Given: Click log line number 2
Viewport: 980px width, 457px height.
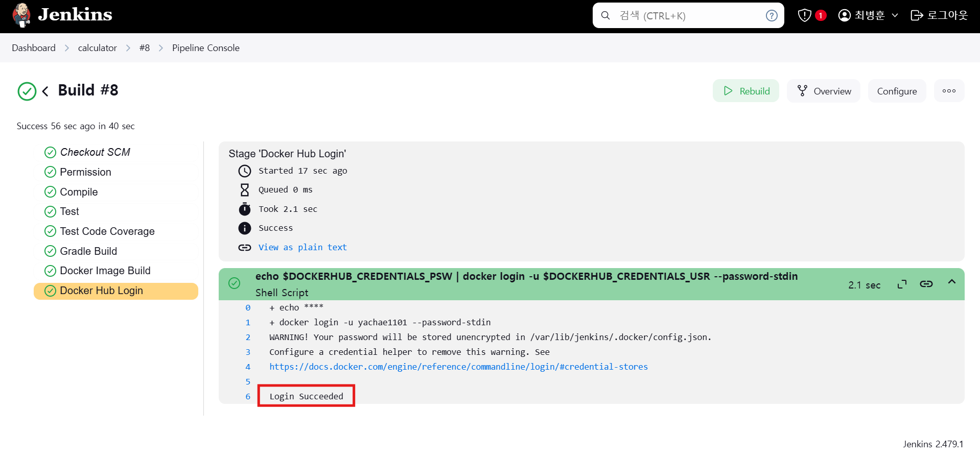Looking at the screenshot, I should point(248,337).
